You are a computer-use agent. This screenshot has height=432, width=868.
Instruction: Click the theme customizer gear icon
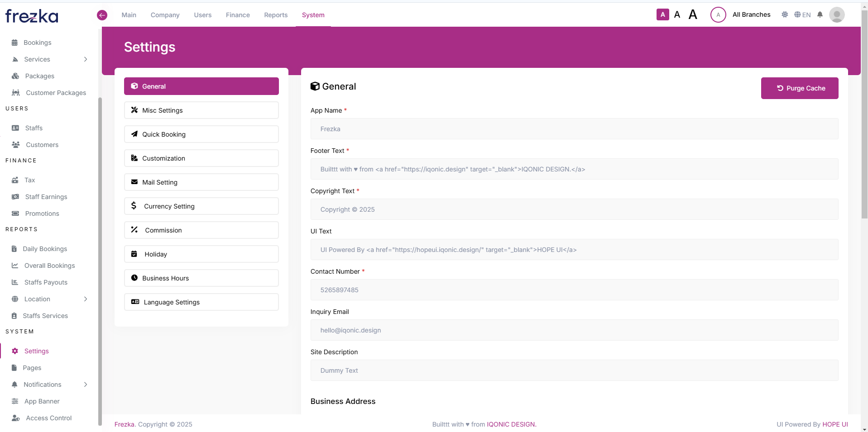click(x=785, y=14)
